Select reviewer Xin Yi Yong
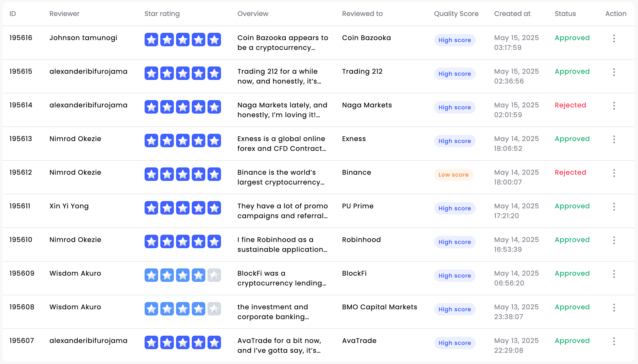 [x=69, y=206]
